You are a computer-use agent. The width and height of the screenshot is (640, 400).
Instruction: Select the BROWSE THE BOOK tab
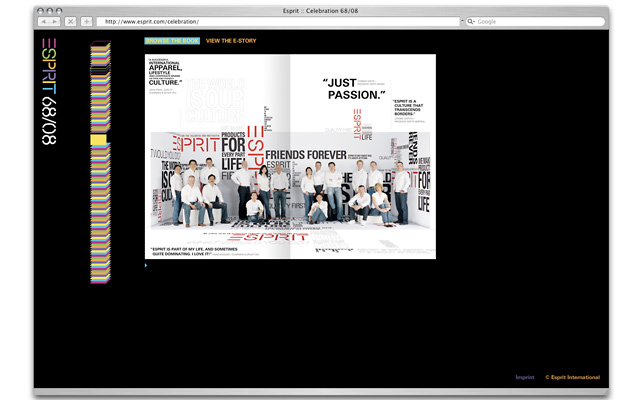click(172, 41)
